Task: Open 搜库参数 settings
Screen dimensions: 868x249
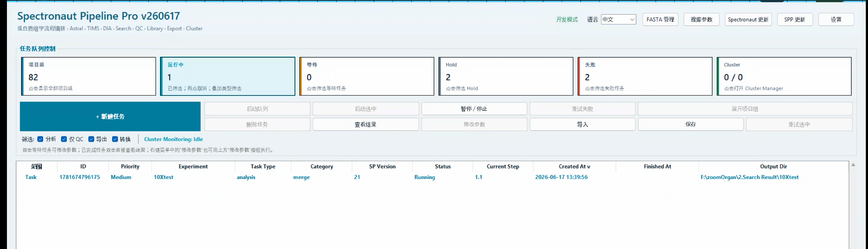Action: click(701, 19)
